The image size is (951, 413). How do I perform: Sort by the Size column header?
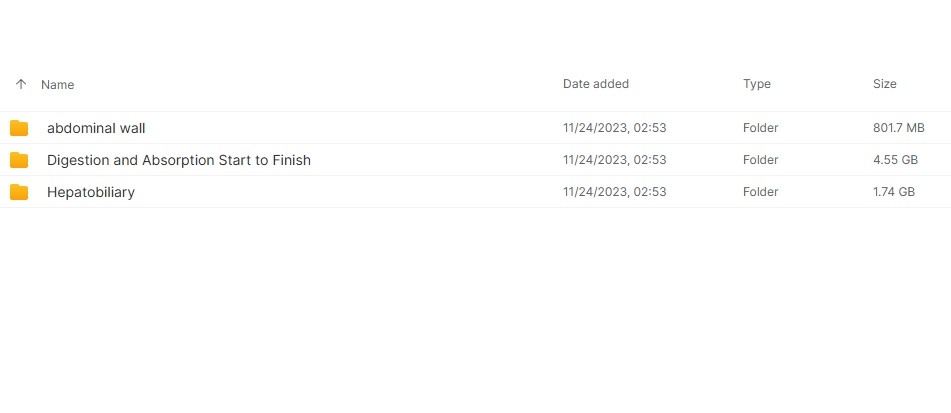885,84
